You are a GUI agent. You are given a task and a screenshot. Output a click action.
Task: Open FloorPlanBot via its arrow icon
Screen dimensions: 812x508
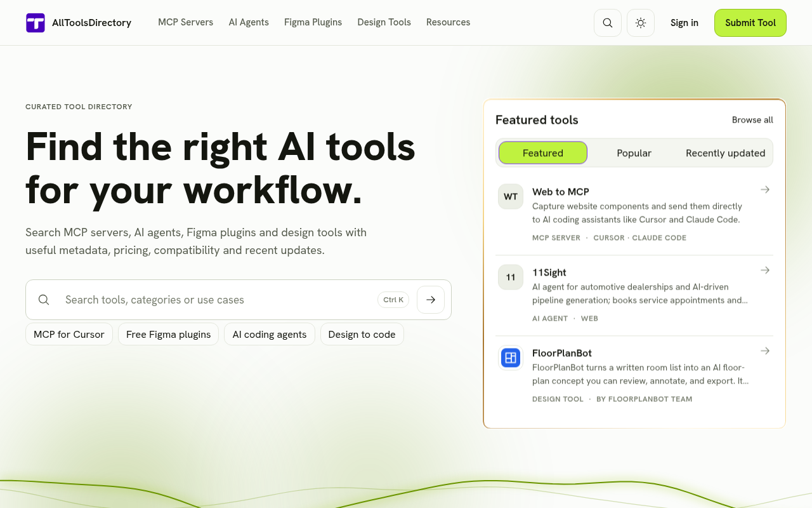click(765, 351)
